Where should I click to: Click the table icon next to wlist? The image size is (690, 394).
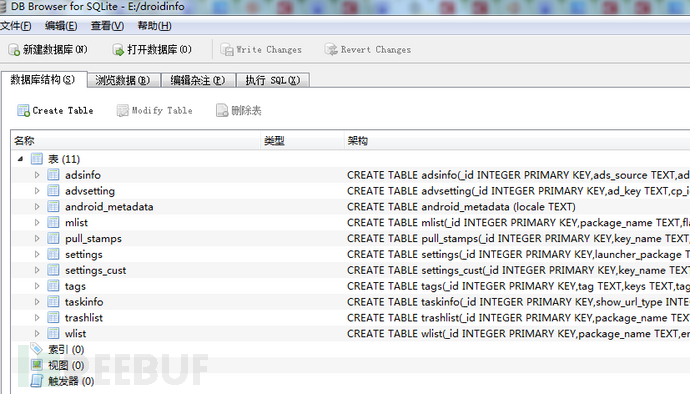click(53, 333)
